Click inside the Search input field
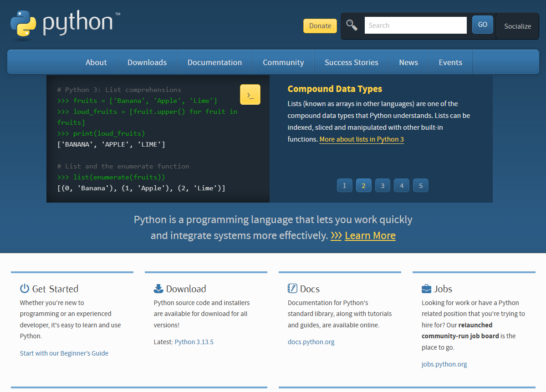Image resolution: width=546 pixels, height=392 pixels. (415, 25)
